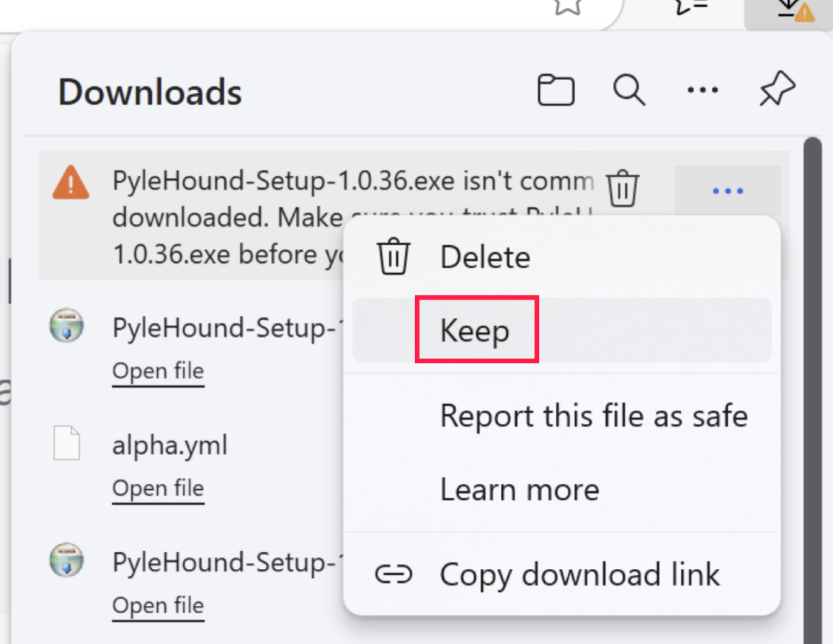Click the alpha.yml file icon
Screen dimensions: 833x644
[x=67, y=444]
